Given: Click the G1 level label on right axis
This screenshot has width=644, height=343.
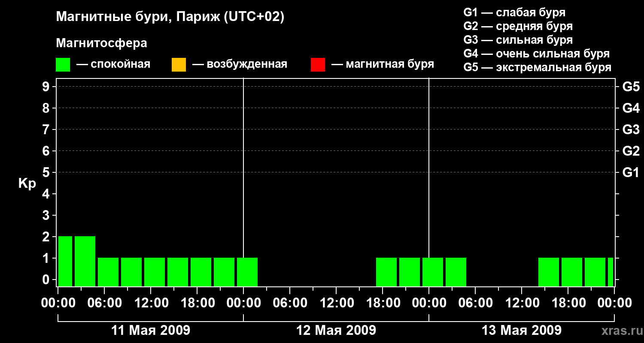Looking at the screenshot, I should (631, 172).
